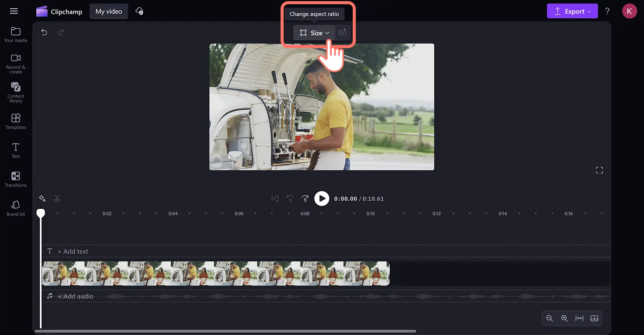Zoom in the timeline
The image size is (644, 335).
point(565,318)
